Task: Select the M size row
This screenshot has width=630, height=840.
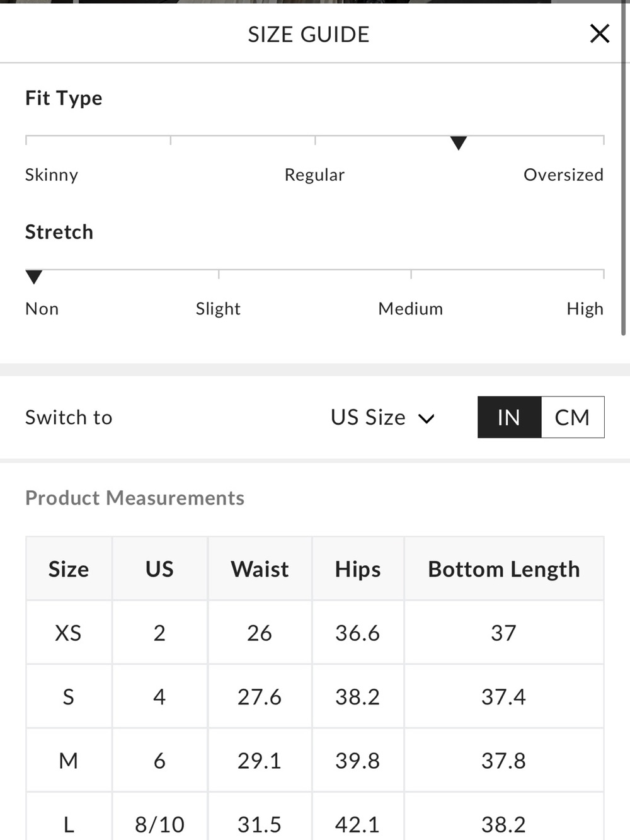Action: (315, 761)
